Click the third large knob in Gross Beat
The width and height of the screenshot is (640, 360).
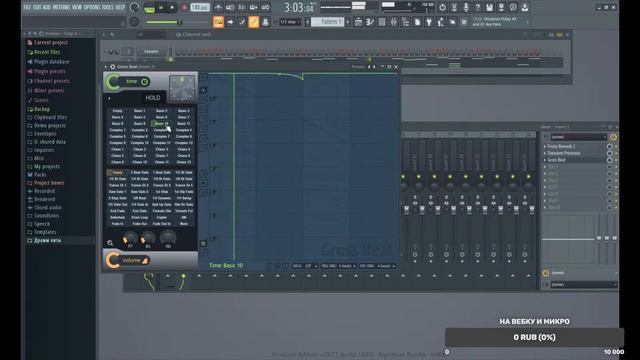[x=168, y=237]
